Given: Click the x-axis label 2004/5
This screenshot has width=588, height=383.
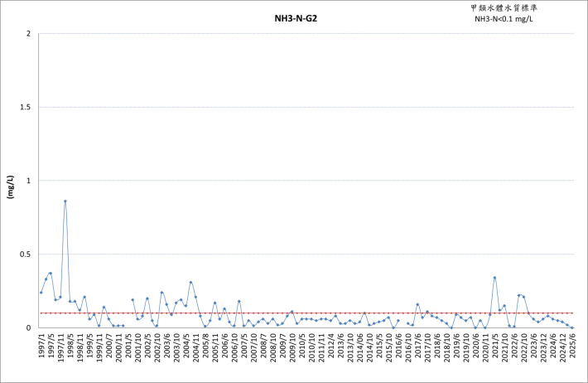Looking at the screenshot, I should (186, 347).
